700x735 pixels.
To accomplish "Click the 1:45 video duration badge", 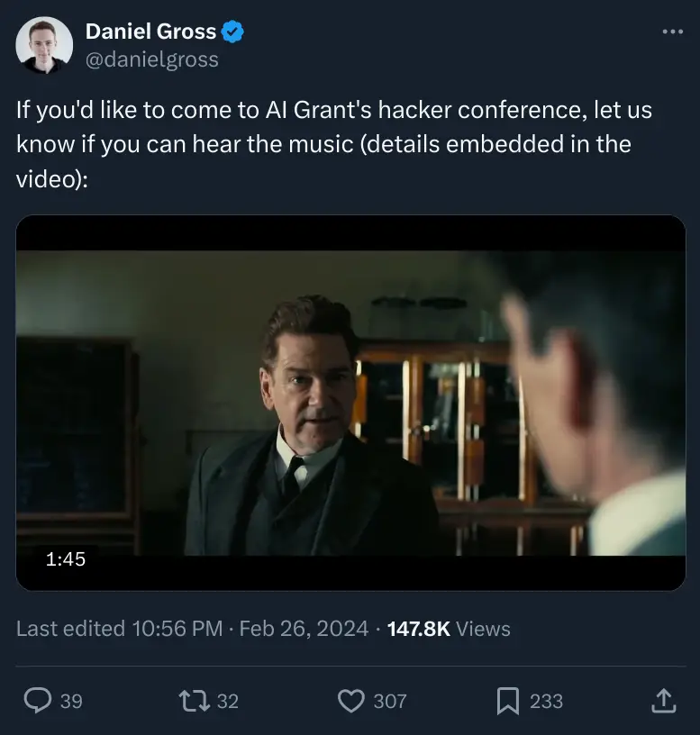I will (x=66, y=558).
